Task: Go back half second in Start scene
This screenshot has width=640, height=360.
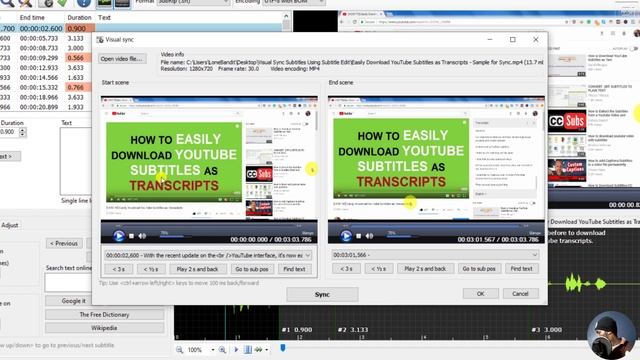Action: pos(151,269)
